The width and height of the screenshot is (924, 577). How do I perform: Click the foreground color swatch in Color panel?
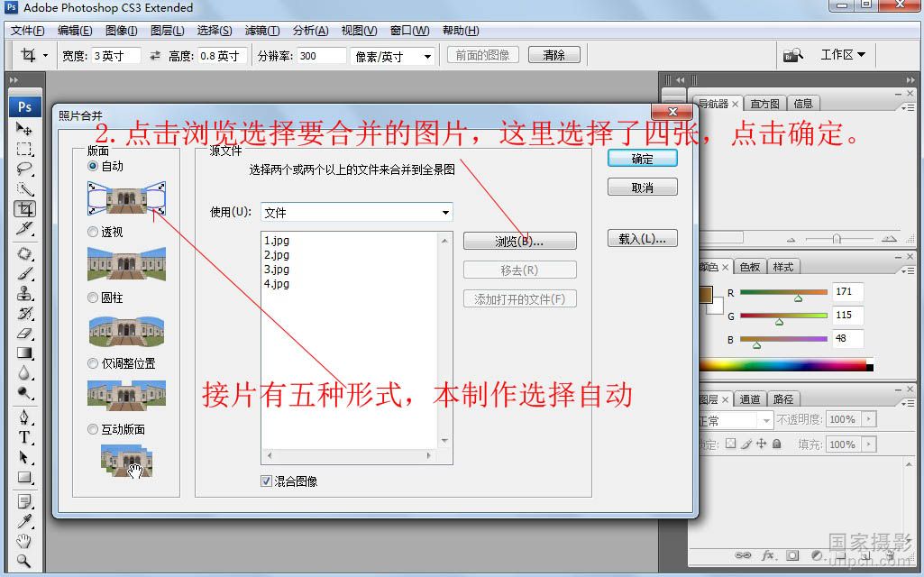coord(705,294)
